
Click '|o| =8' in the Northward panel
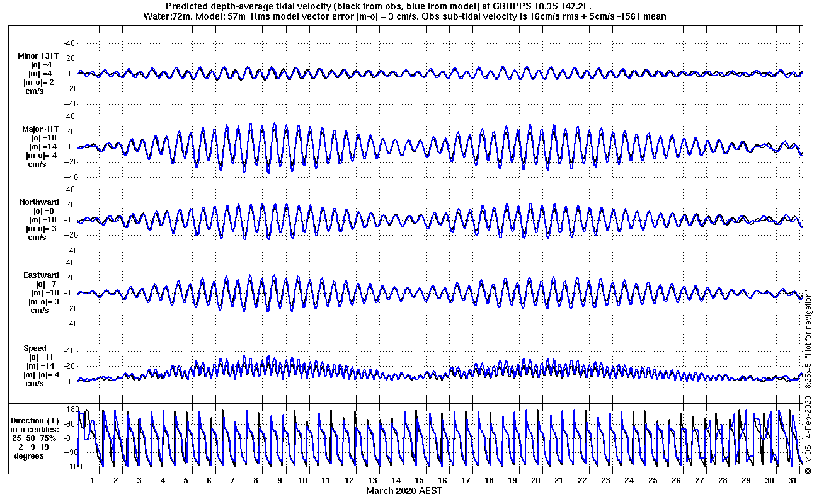pyautogui.click(x=43, y=211)
